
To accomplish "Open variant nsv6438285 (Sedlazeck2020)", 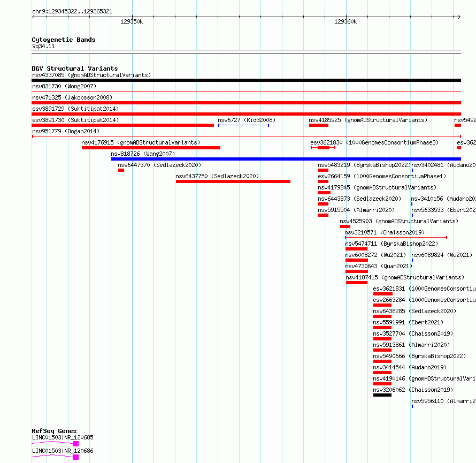I will point(414,311).
